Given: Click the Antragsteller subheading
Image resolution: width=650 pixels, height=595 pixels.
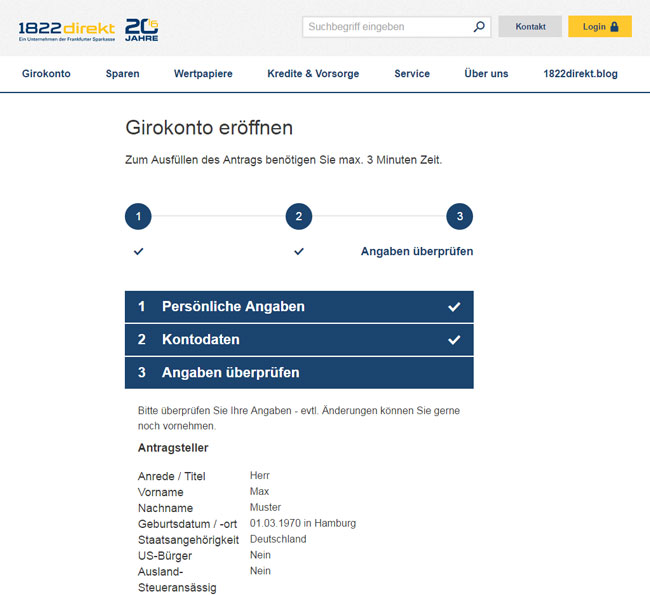Looking at the screenshot, I should pyautogui.click(x=173, y=448).
